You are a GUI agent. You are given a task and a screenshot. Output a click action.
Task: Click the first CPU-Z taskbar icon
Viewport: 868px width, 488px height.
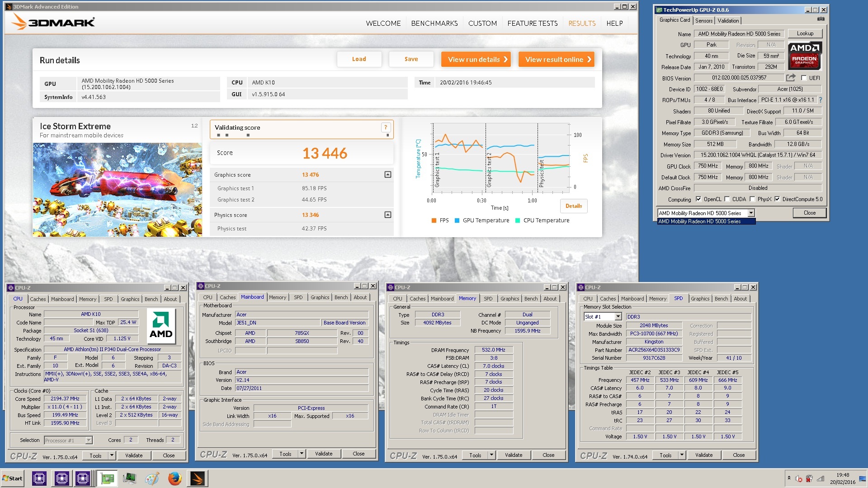39,478
